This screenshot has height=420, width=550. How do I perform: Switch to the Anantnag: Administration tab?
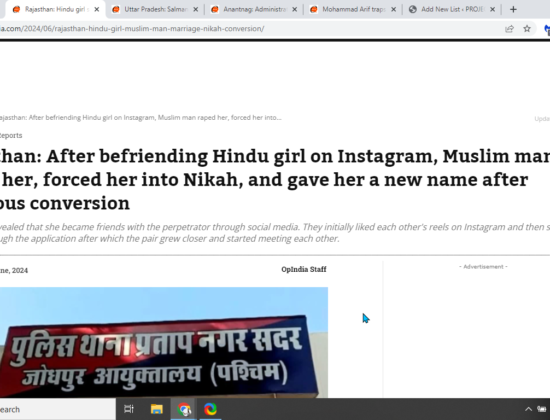[255, 9]
